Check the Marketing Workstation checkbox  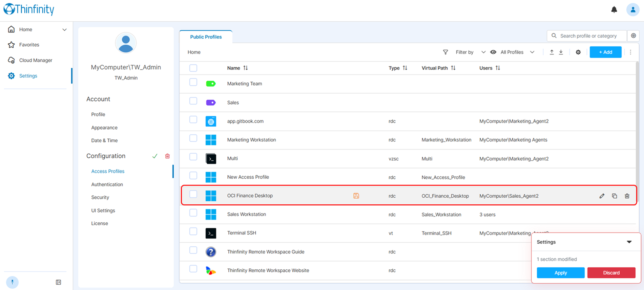pos(193,138)
